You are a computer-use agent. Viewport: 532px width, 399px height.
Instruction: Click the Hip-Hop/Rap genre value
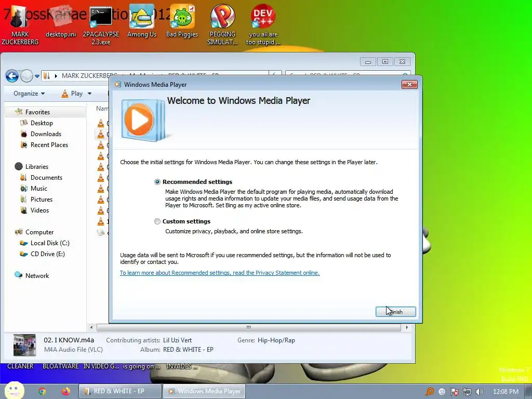[x=276, y=340]
